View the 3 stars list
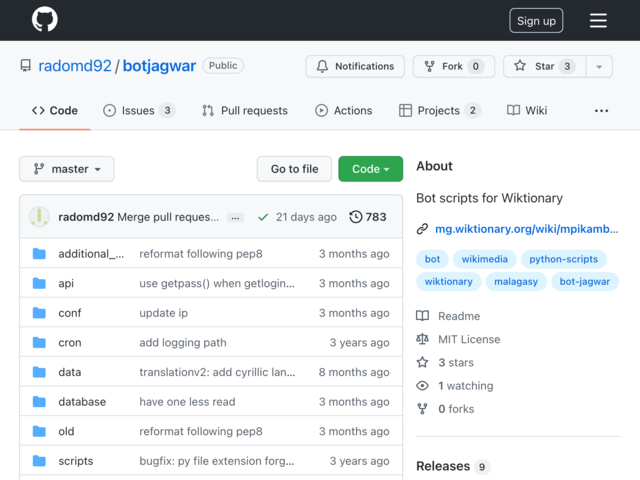 456,363
